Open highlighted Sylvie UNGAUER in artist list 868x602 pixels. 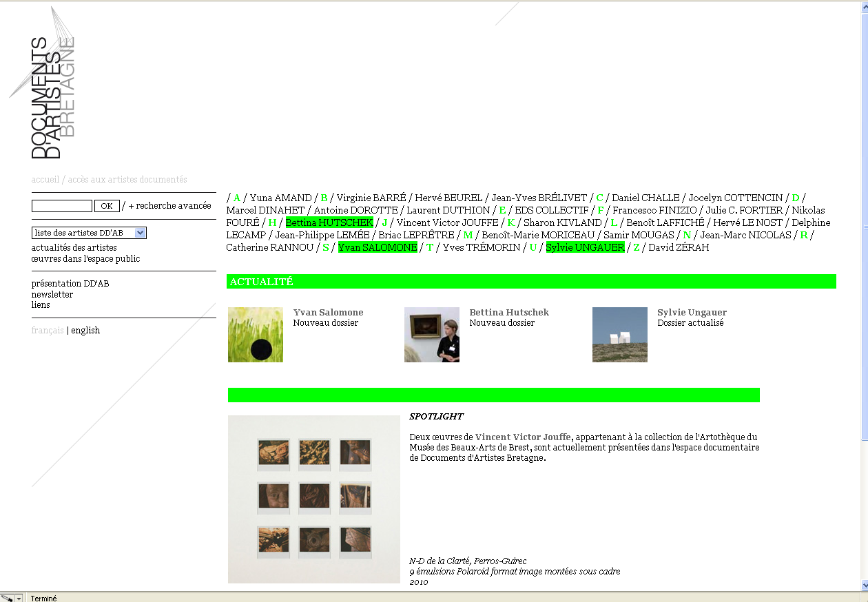pos(586,247)
